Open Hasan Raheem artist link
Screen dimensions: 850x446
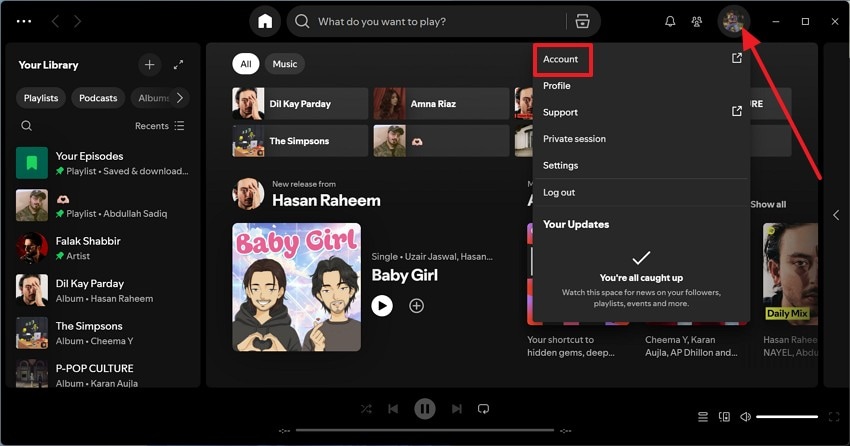click(326, 201)
